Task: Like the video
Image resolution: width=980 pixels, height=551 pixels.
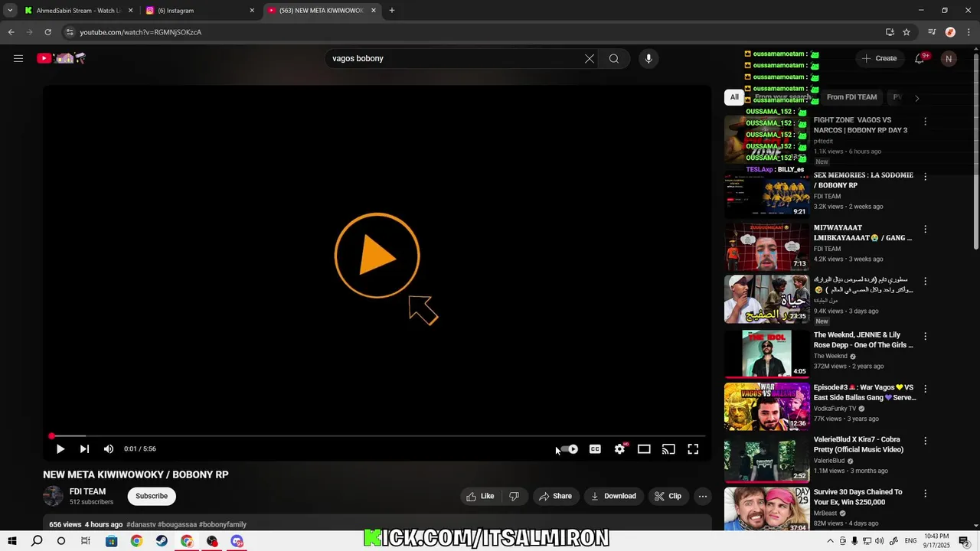Action: tap(481, 496)
